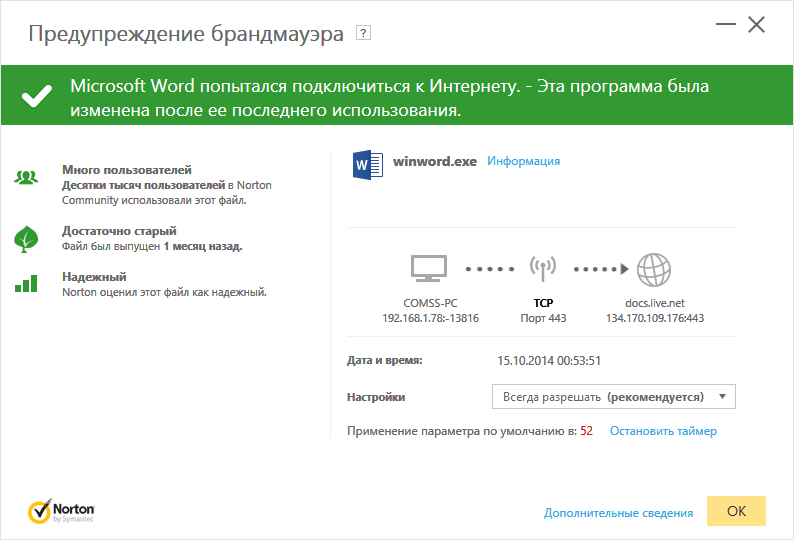Click the globe icon for docs.live.net

tap(654, 269)
